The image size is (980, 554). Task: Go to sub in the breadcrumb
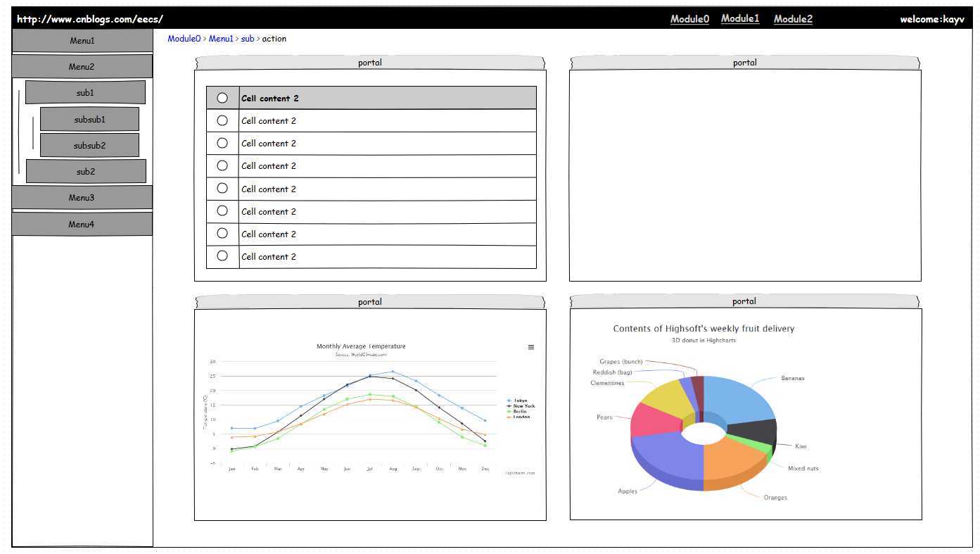pyautogui.click(x=248, y=39)
